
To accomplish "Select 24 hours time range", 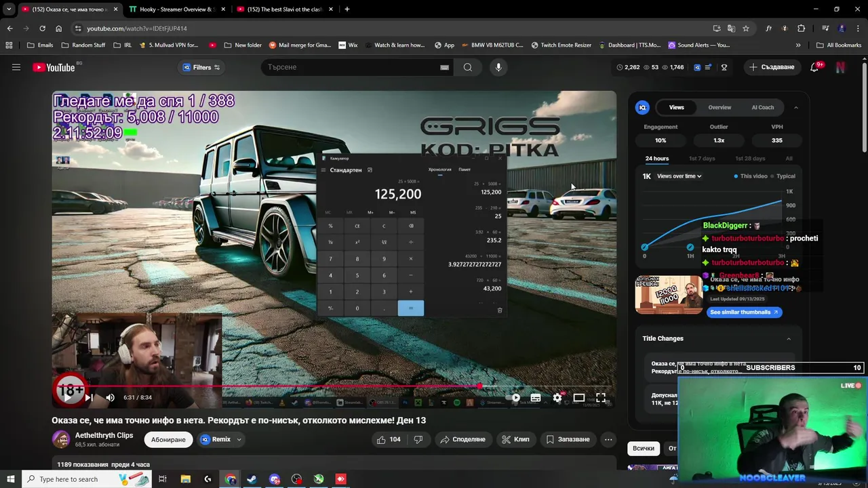I will coord(657,159).
